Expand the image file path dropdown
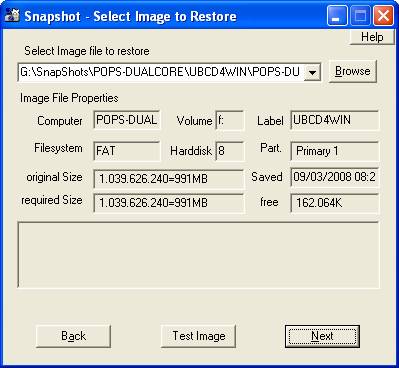 [312, 72]
